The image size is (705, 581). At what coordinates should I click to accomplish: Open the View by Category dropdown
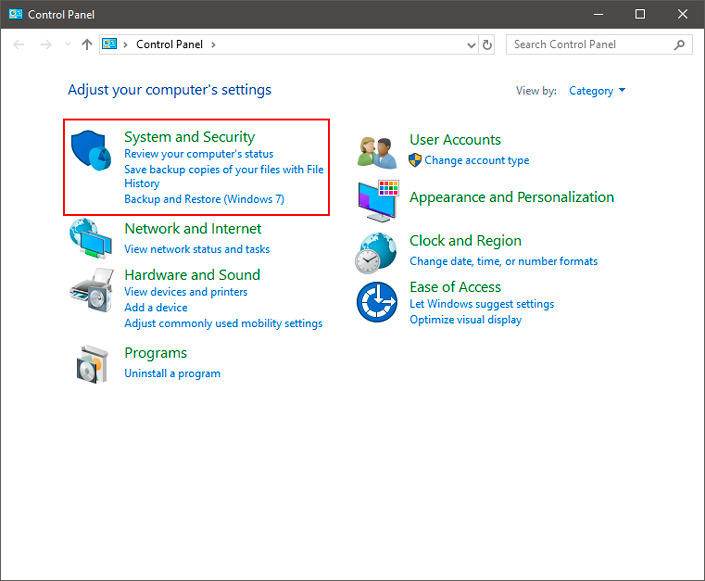597,91
